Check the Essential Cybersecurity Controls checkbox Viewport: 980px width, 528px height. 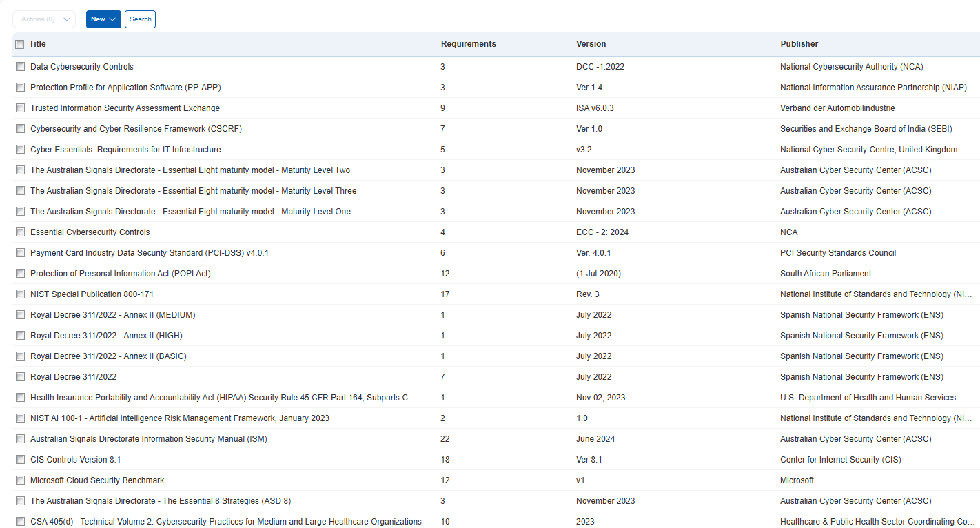click(20, 232)
